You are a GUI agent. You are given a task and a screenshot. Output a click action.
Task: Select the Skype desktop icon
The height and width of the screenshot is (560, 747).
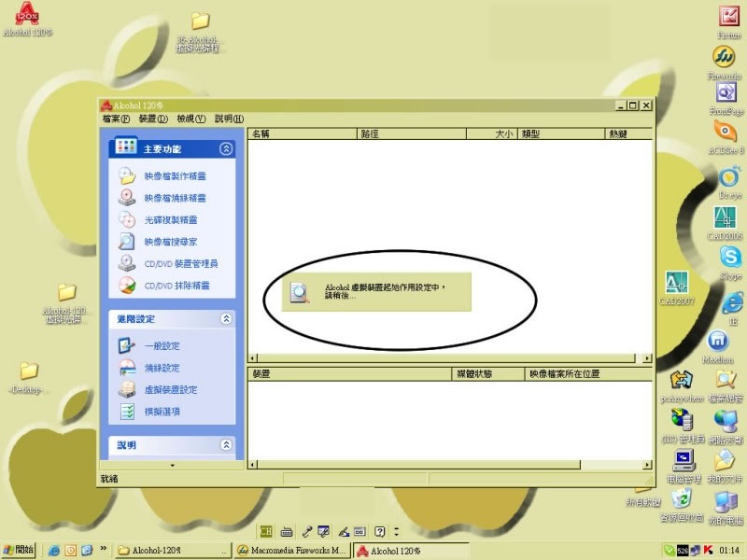(731, 263)
